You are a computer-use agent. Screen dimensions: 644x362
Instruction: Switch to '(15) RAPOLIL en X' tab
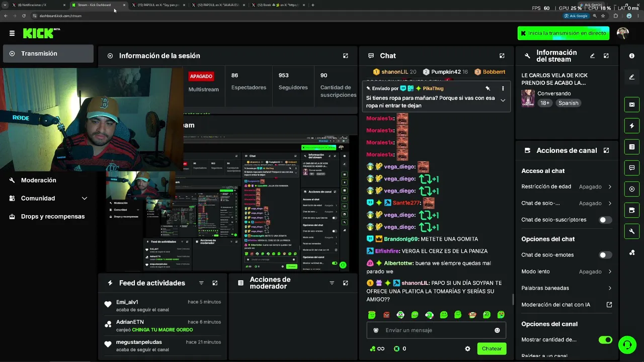[158, 5]
